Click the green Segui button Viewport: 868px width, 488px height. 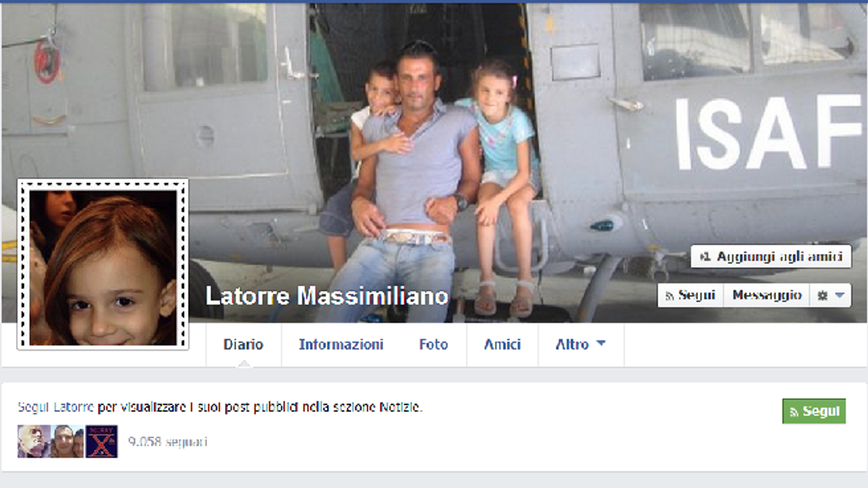(x=814, y=411)
